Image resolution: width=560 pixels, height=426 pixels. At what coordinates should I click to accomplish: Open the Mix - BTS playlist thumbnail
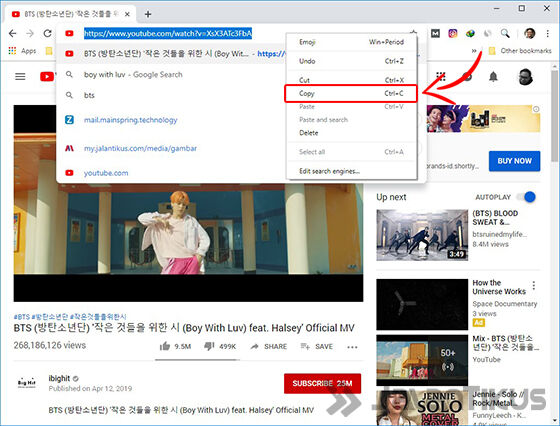422,360
